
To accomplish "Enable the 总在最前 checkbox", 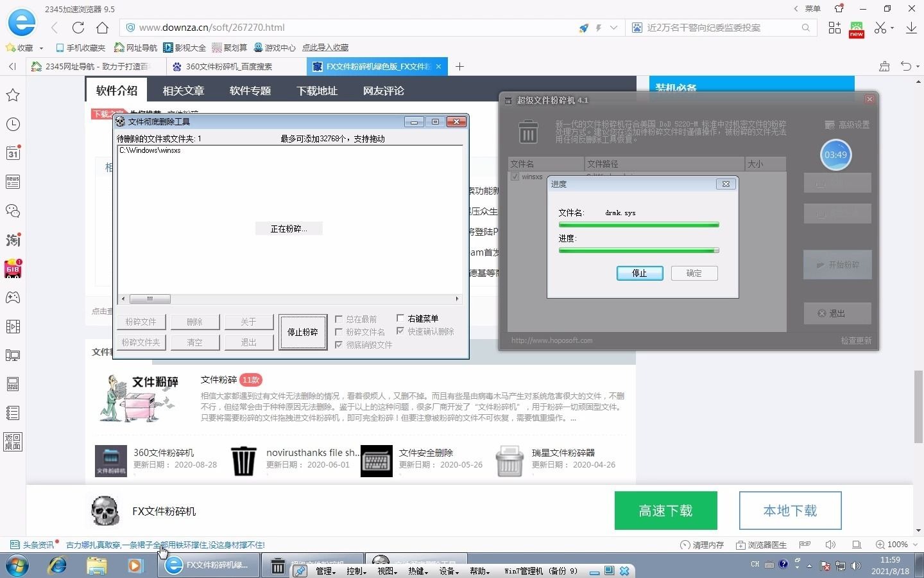I will 339,319.
